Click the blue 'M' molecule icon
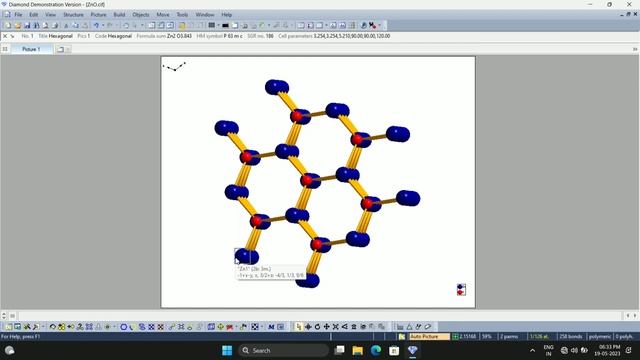640x360 pixels. pyautogui.click(x=271, y=327)
